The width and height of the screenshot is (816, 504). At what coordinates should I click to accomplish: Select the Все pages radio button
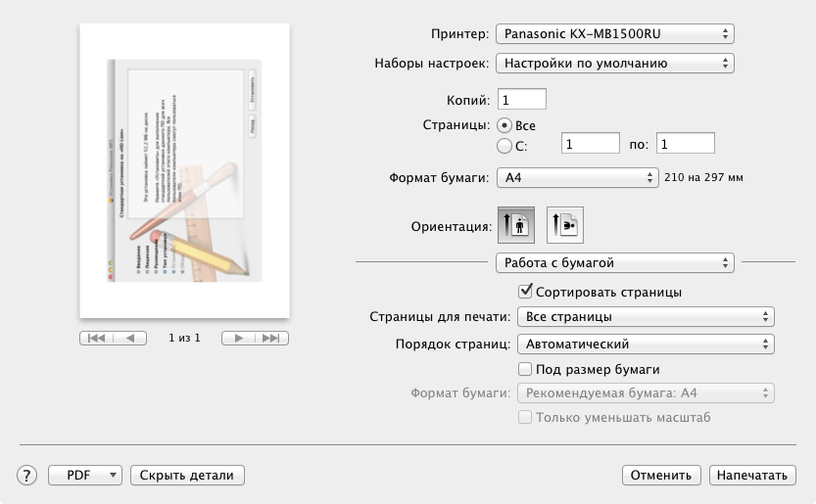point(504,125)
